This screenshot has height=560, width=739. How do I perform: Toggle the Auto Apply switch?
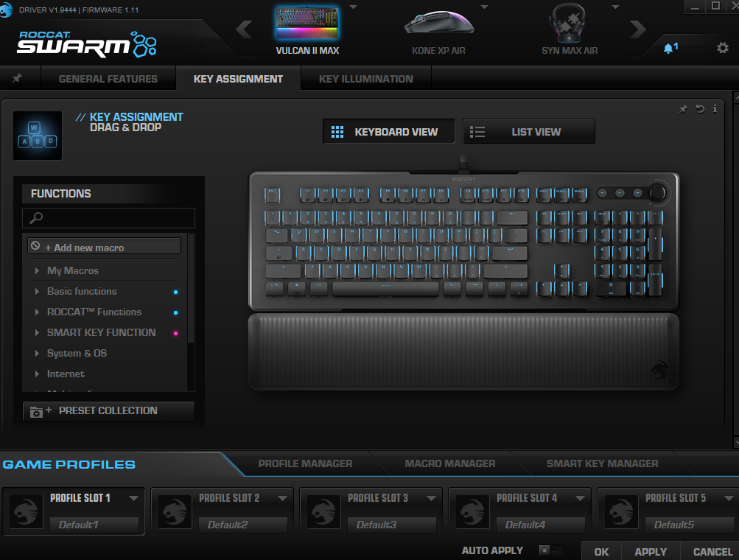(x=550, y=550)
